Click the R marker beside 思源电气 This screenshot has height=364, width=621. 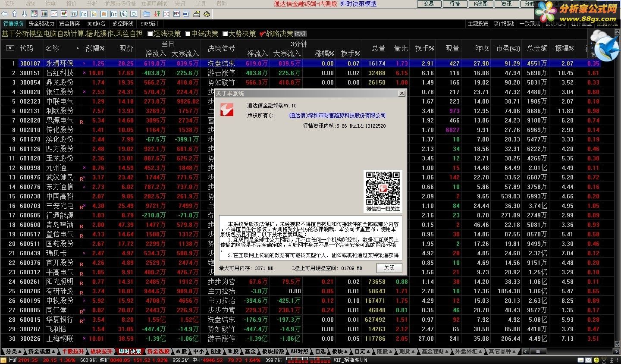(x=82, y=122)
